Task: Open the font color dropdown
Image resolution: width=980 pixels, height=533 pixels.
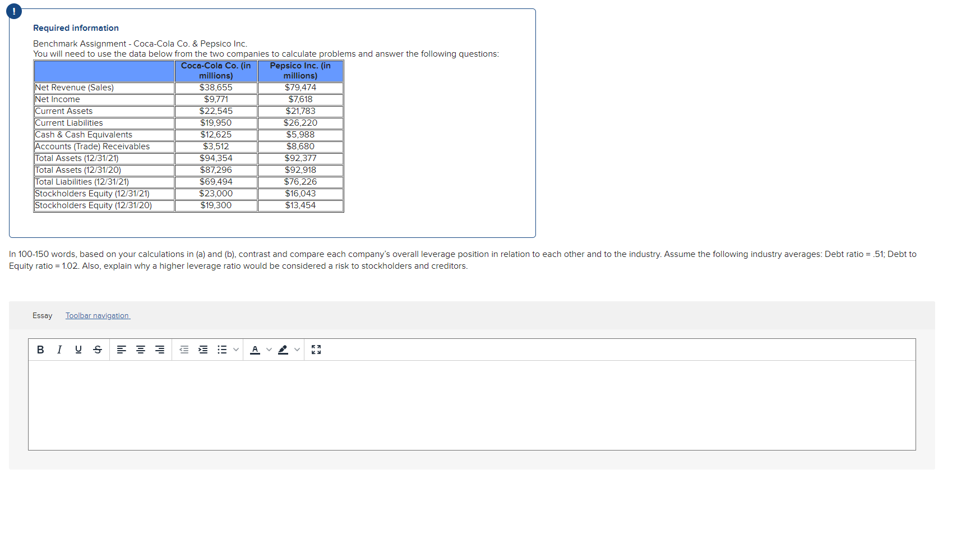Action: [x=269, y=350]
